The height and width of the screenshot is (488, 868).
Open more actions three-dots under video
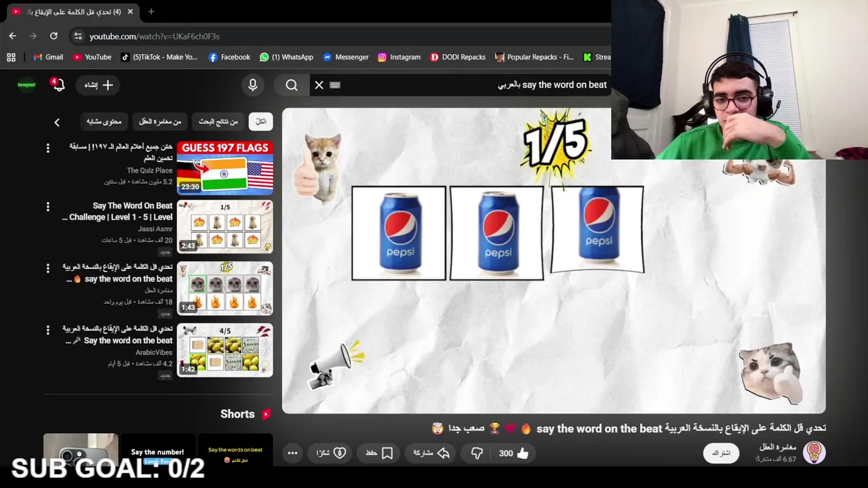(292, 453)
